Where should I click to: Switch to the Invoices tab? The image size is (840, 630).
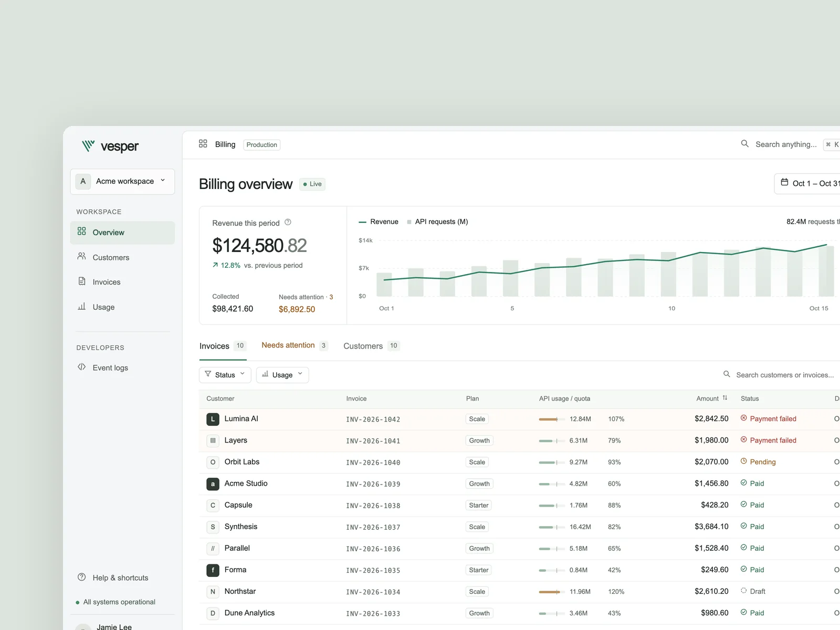tap(223, 346)
